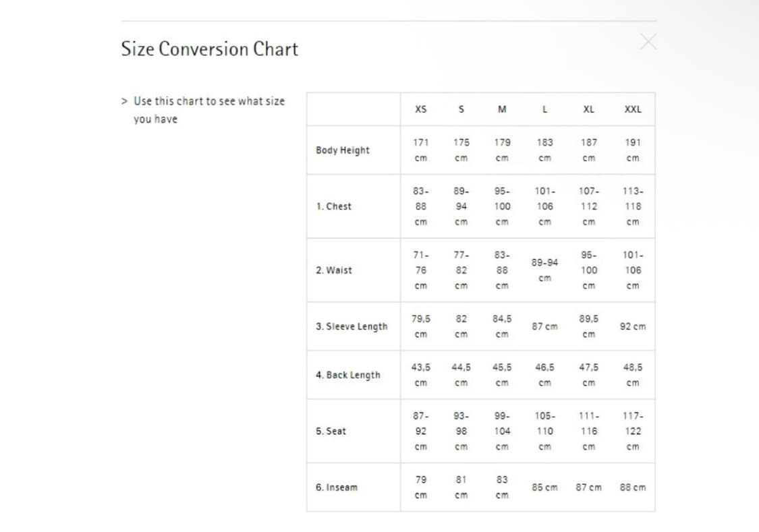Click the 4. Back Length row label

(x=347, y=375)
